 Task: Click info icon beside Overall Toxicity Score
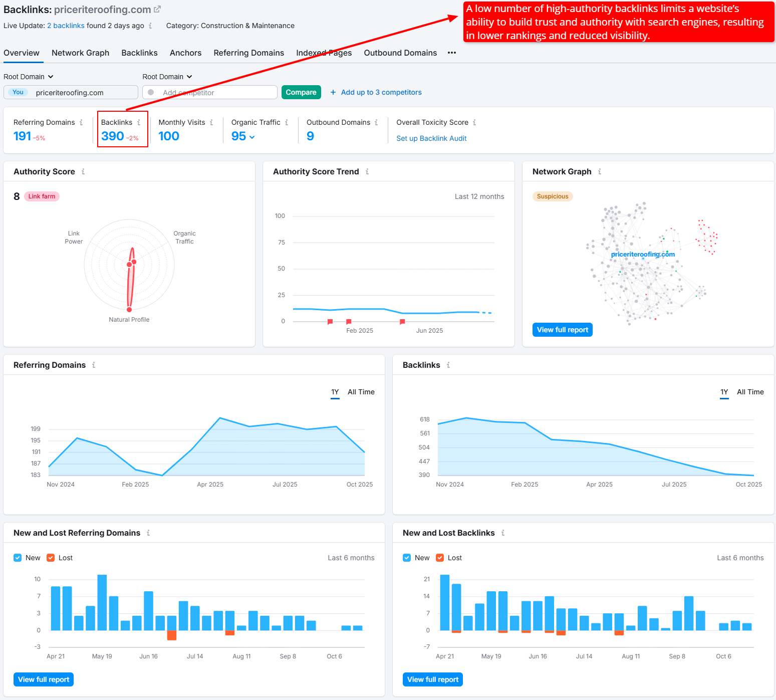474,122
